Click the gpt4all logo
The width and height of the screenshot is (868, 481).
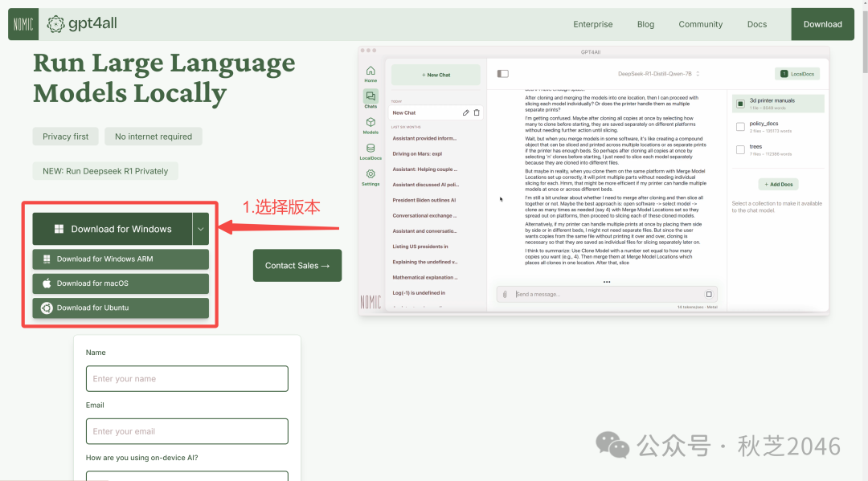(x=82, y=24)
